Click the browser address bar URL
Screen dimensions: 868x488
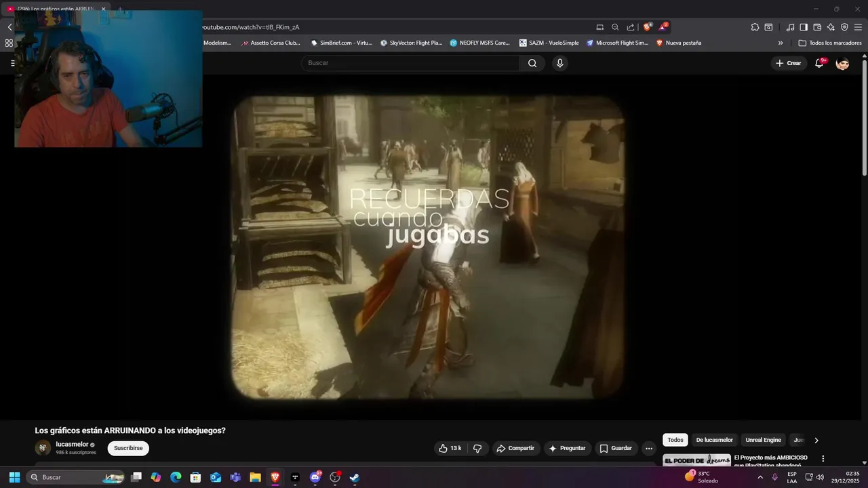click(251, 27)
